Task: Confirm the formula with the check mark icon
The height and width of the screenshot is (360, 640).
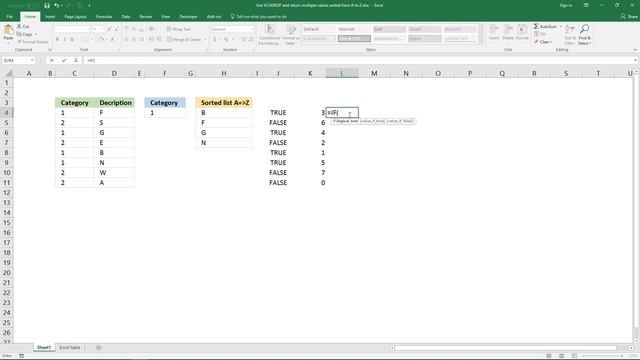Action: click(x=64, y=60)
